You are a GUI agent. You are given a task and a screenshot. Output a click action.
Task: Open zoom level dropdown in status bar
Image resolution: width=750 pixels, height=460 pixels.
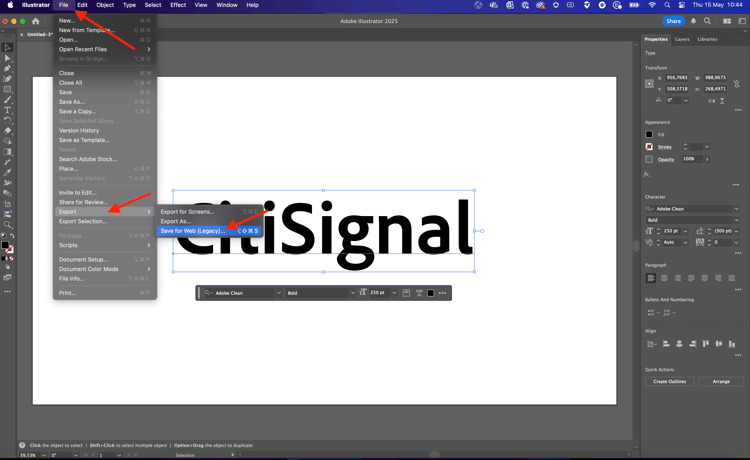(44, 455)
